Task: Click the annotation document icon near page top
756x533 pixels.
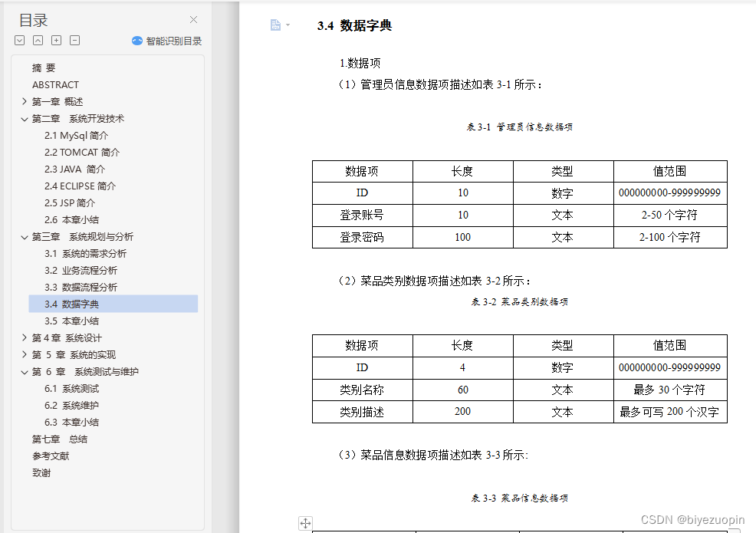Action: [x=275, y=25]
